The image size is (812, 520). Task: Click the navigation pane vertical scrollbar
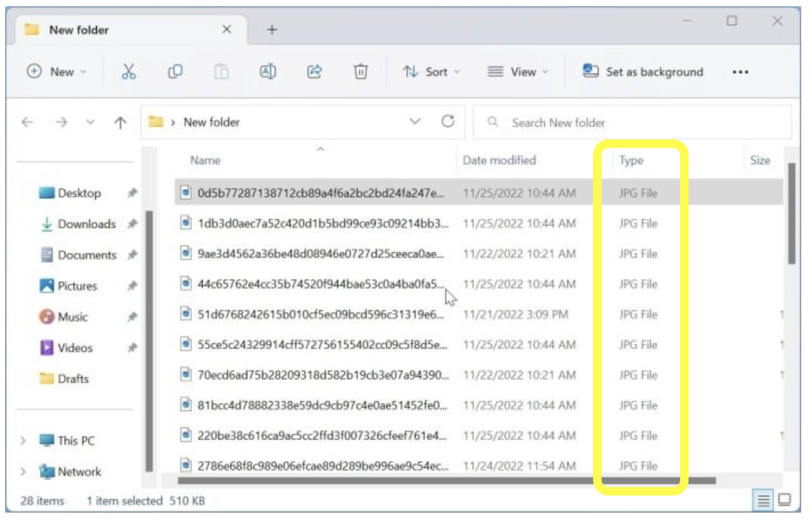click(149, 341)
